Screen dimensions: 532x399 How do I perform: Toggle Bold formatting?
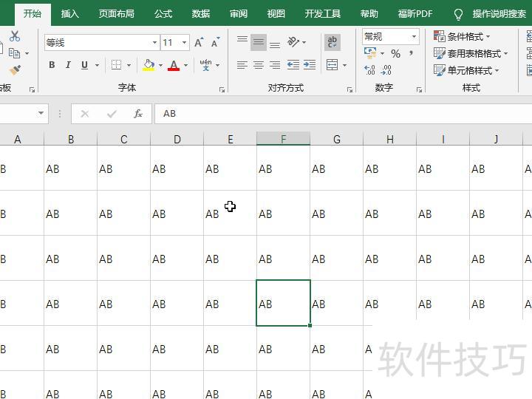(x=52, y=65)
